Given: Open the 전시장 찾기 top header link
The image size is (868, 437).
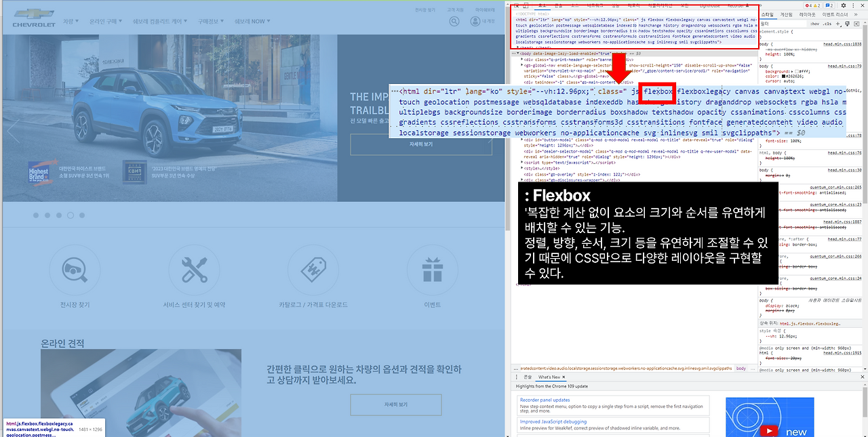Looking at the screenshot, I should pos(425,9).
